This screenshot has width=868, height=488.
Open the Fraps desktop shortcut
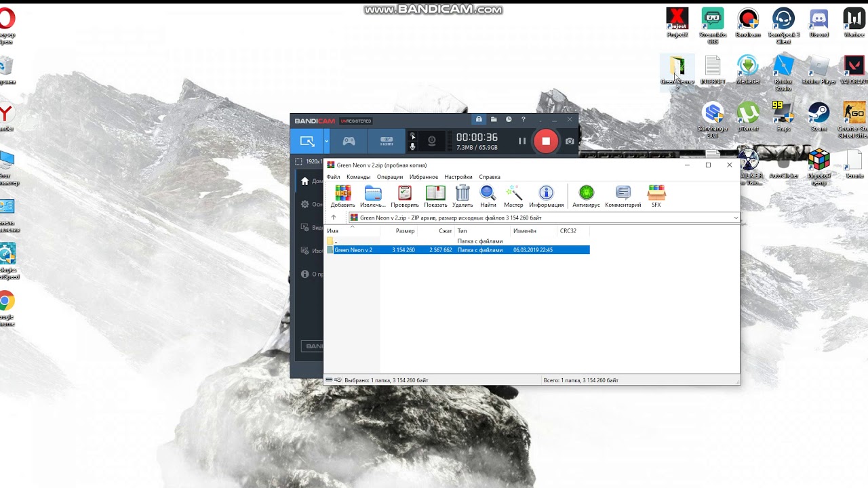783,117
